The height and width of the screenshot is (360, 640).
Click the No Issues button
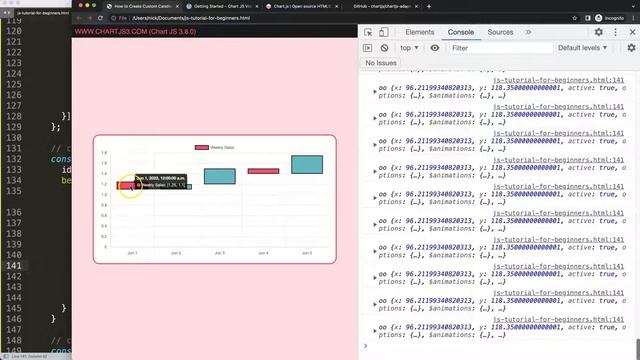pos(380,63)
